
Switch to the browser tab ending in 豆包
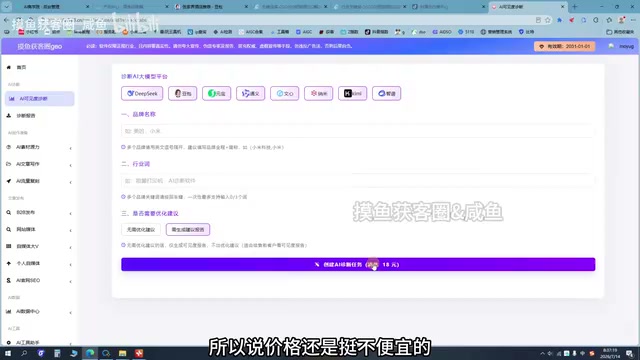211,7
